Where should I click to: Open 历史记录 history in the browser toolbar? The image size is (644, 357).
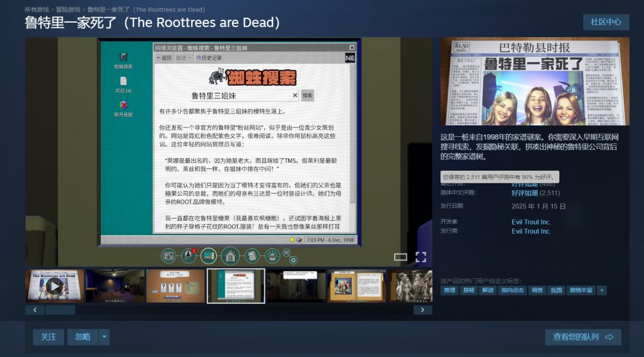click(209, 58)
